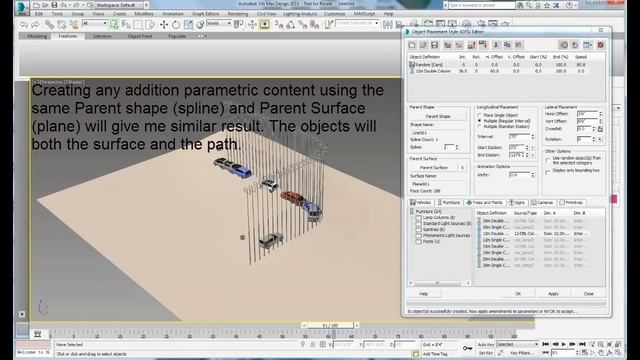Screen dimensions: 640x360
Task: Go to the start frame
Action: tap(545, 344)
